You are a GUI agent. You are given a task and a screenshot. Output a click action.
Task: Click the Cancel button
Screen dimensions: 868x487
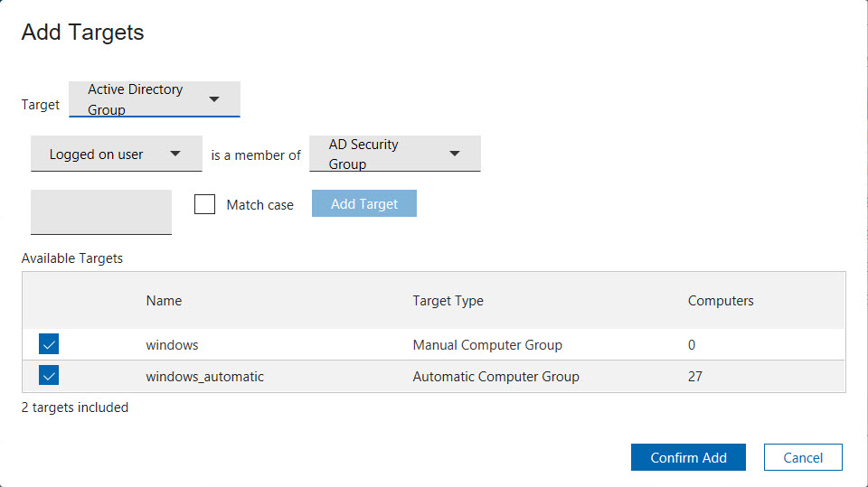(803, 457)
